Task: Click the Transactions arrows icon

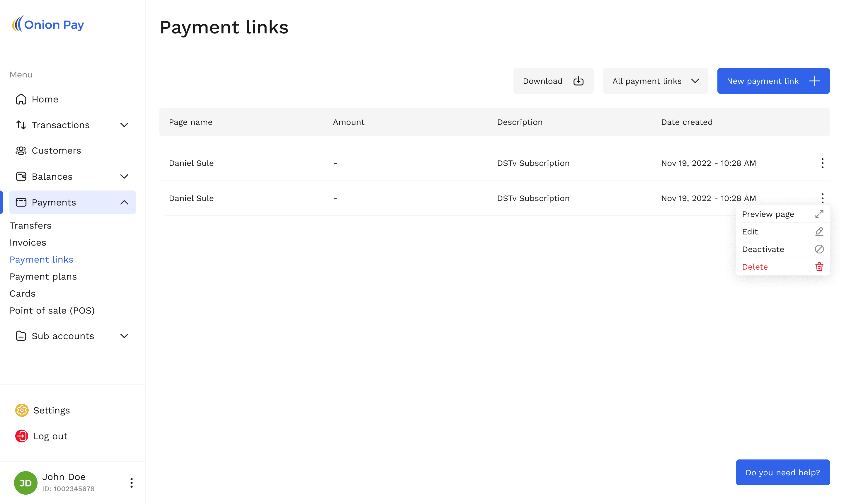Action: tap(21, 125)
